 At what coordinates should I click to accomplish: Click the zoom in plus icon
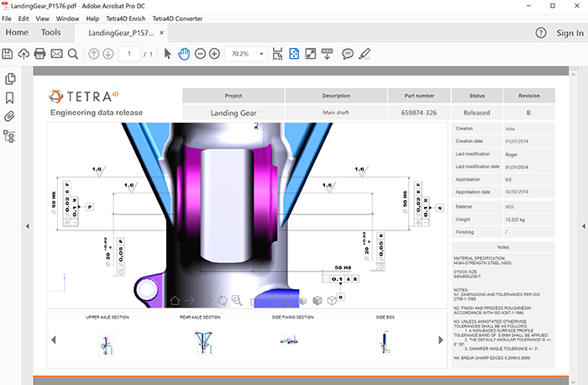(215, 54)
